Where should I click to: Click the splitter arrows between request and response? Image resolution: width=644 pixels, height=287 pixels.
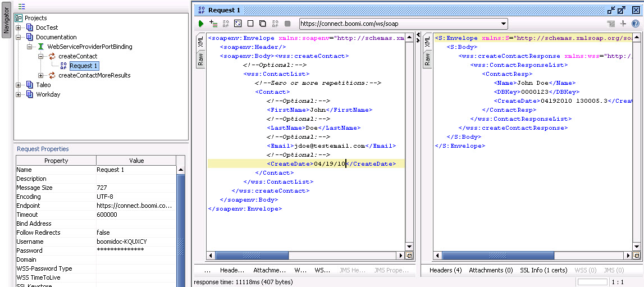click(x=417, y=38)
